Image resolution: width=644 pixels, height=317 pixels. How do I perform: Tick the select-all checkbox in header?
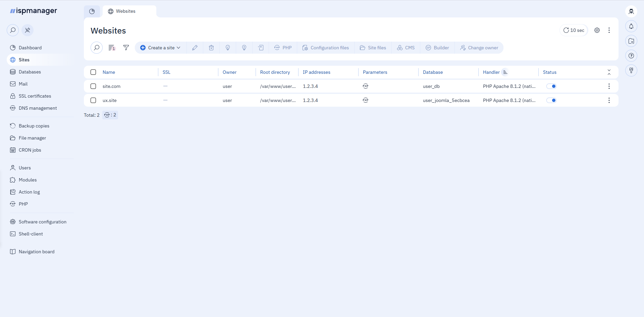point(93,72)
